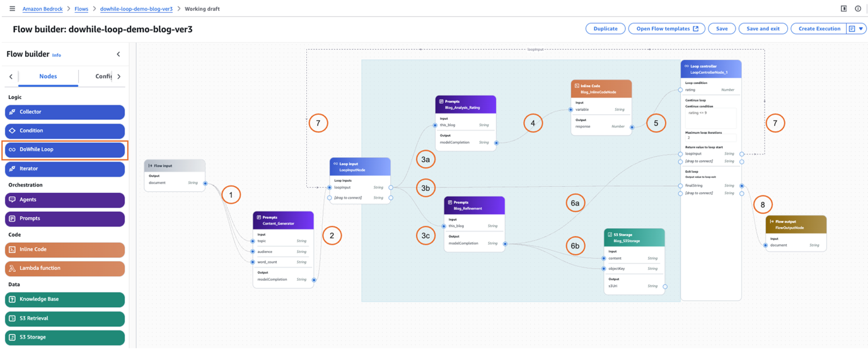
Task: Click the Save and exit button
Action: pyautogui.click(x=763, y=29)
